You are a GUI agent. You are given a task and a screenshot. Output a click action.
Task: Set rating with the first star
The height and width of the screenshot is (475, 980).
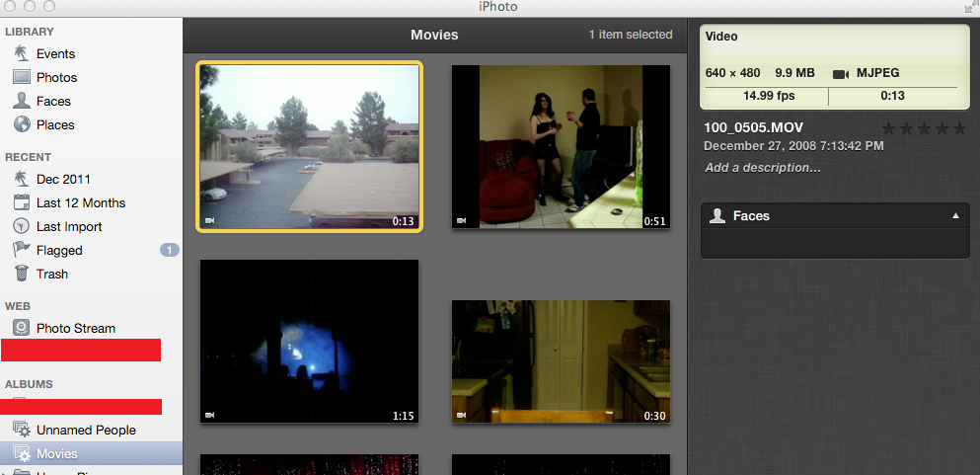click(889, 128)
